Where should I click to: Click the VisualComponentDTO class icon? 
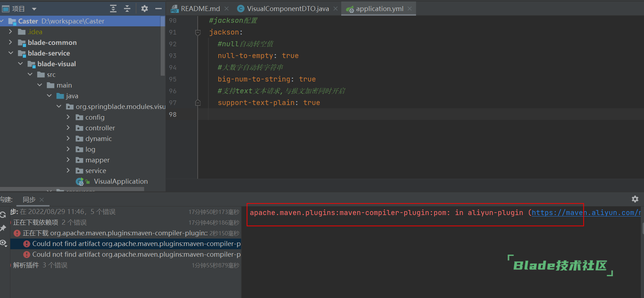(x=241, y=9)
